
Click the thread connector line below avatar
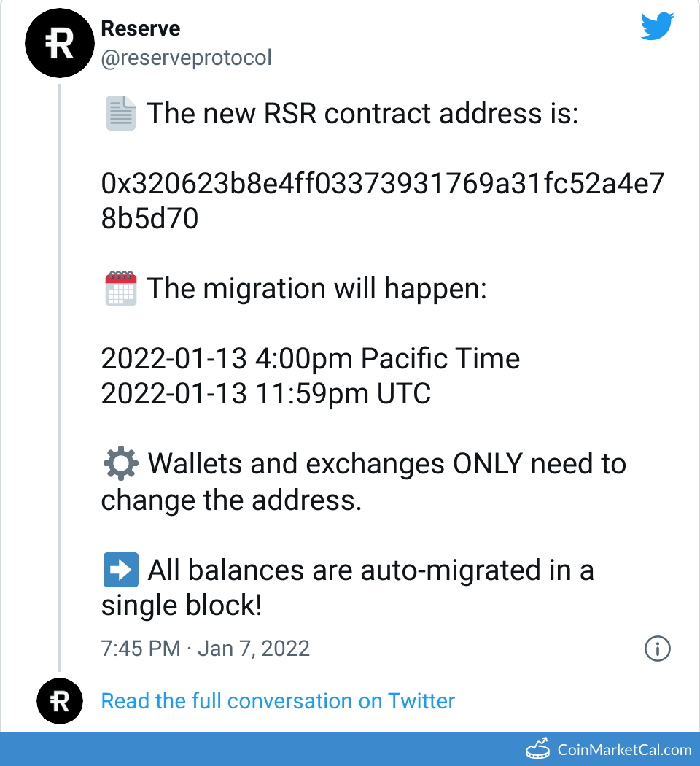click(61, 365)
